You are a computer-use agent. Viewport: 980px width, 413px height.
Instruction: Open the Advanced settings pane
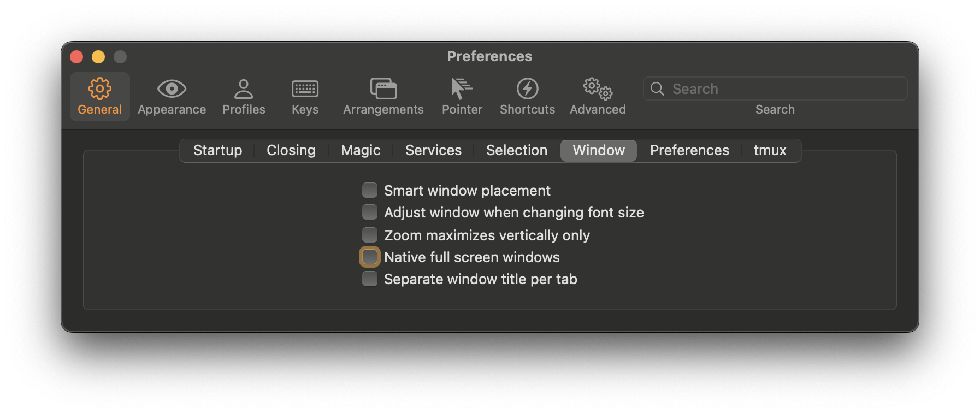click(x=597, y=96)
